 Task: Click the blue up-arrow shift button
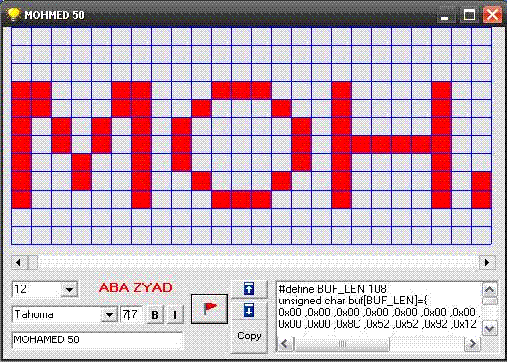coord(249,289)
